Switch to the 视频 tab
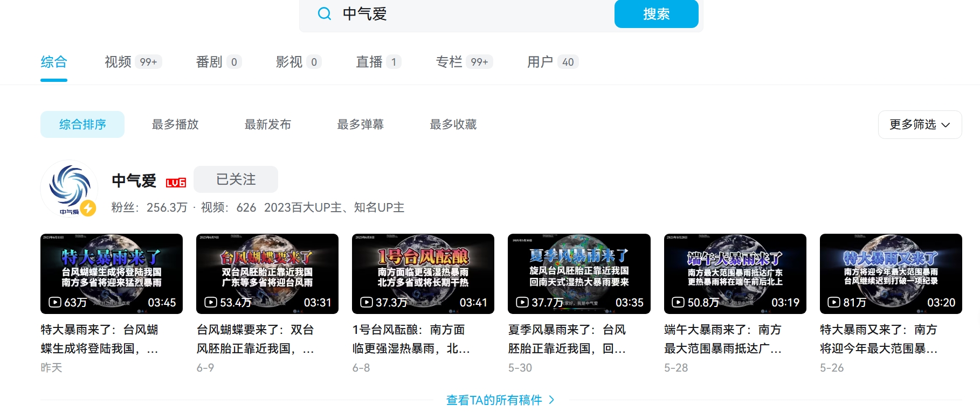980x412 pixels. [118, 62]
